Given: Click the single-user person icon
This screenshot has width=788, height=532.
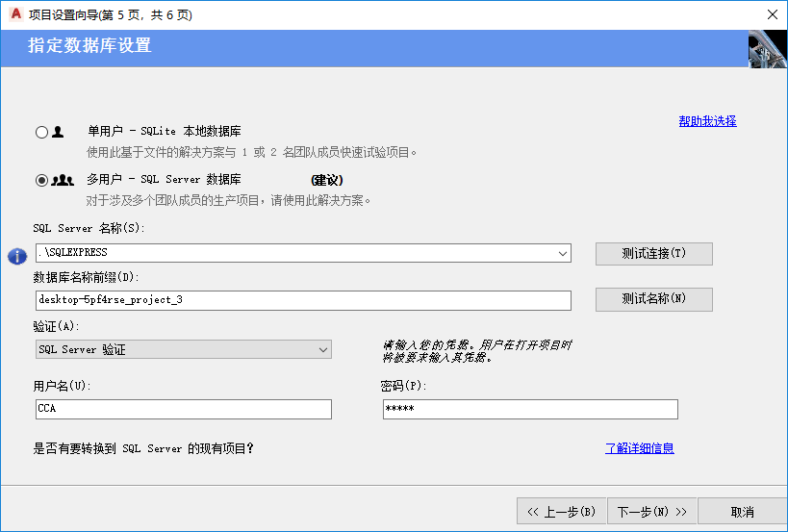Looking at the screenshot, I should point(59,132).
